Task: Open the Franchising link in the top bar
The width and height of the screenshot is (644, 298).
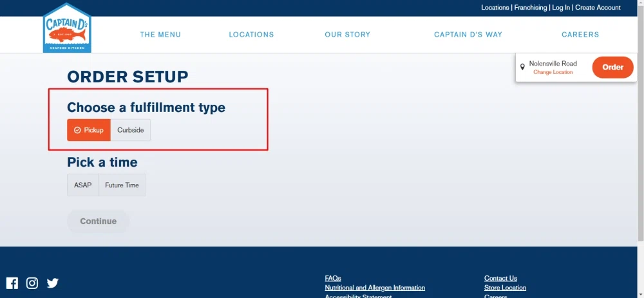Action: 531,7
